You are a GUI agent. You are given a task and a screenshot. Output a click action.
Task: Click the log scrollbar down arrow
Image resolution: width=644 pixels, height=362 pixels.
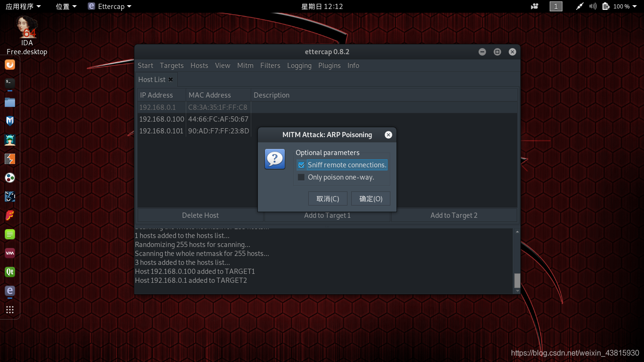click(x=517, y=291)
